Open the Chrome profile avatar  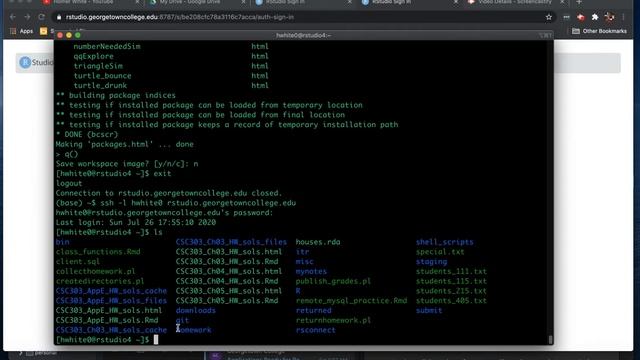[609, 17]
